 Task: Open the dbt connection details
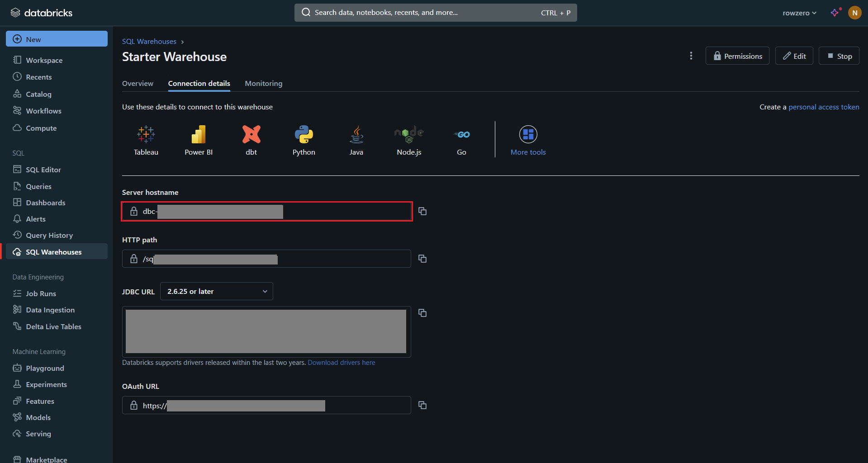(x=251, y=139)
